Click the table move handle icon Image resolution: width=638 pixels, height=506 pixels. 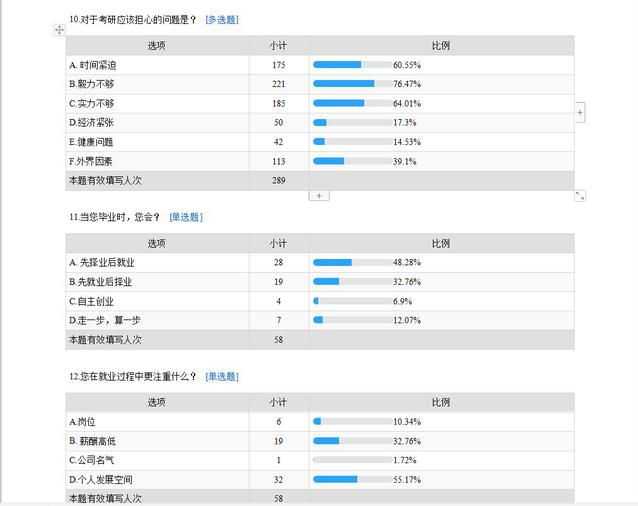click(60, 31)
